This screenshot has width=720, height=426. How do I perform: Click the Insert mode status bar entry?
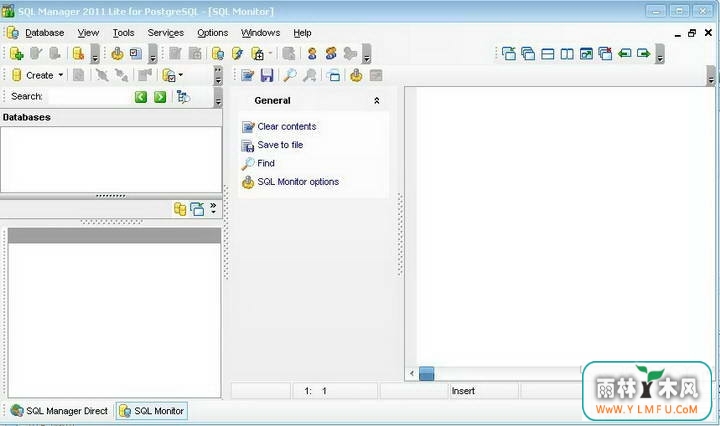click(463, 391)
